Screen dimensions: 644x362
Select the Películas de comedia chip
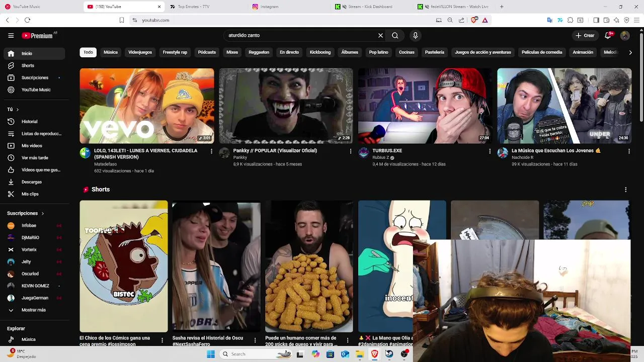pyautogui.click(x=542, y=52)
